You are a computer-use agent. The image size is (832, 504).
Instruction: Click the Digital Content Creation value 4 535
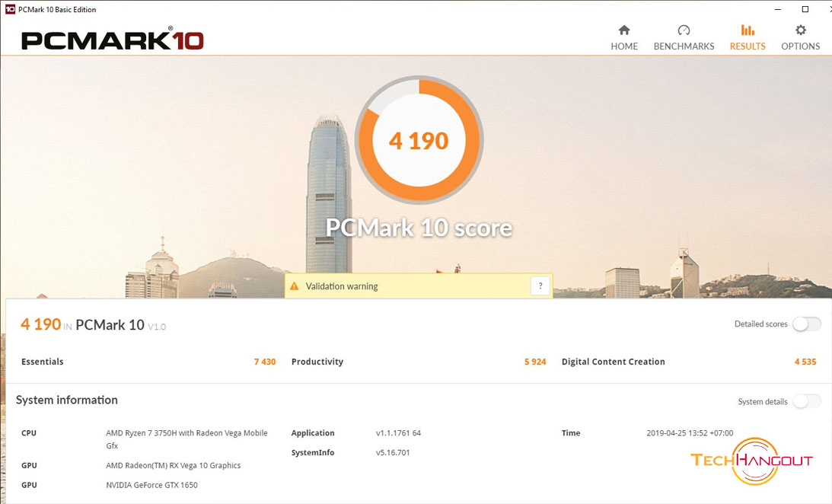click(805, 362)
